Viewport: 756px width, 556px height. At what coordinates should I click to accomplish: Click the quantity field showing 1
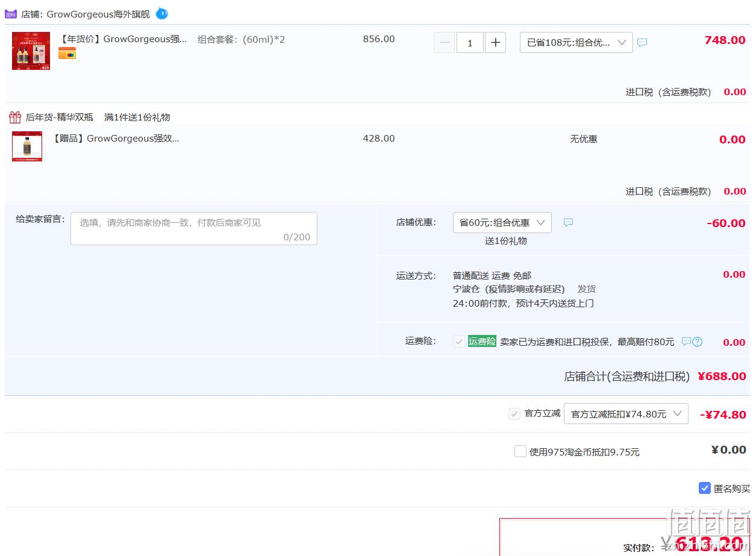[470, 43]
